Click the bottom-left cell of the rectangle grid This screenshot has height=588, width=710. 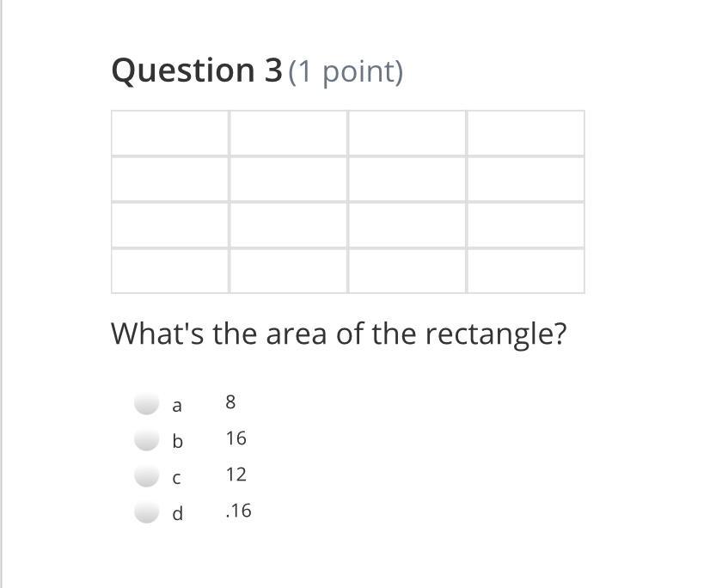(x=170, y=271)
